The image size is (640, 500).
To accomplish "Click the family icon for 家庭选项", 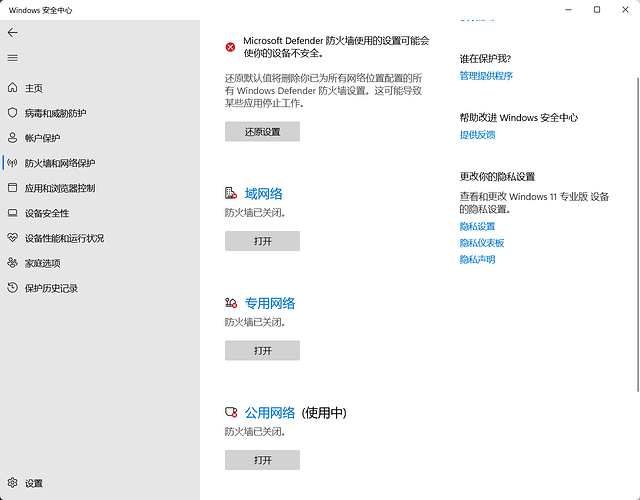I will [x=13, y=263].
